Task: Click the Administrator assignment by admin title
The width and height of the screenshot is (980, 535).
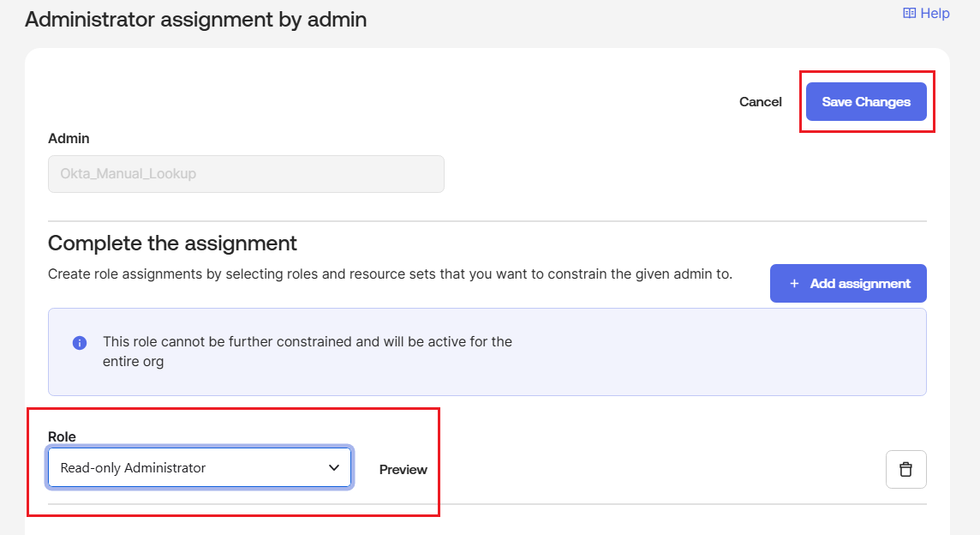Action: pos(195,20)
